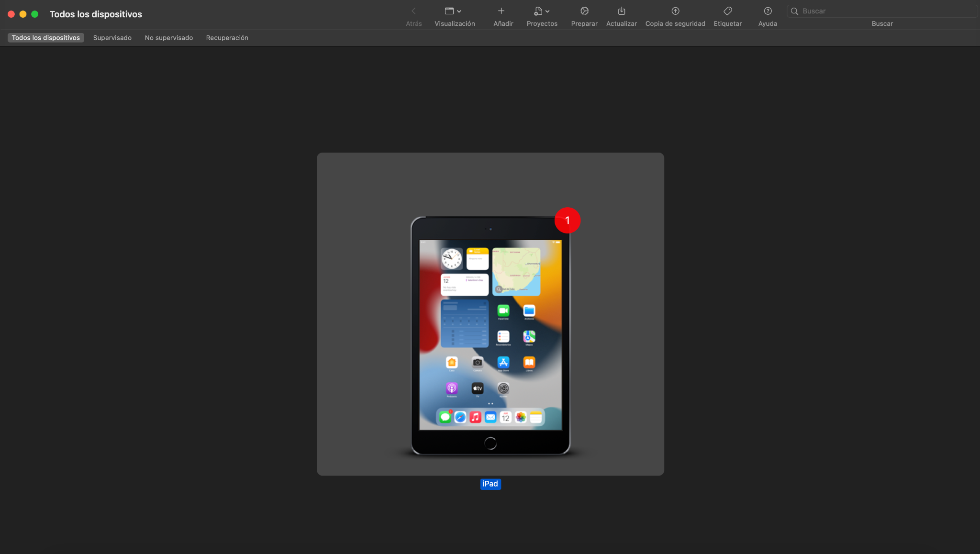Switch to the No supervisado tab
980x554 pixels.
click(x=168, y=38)
